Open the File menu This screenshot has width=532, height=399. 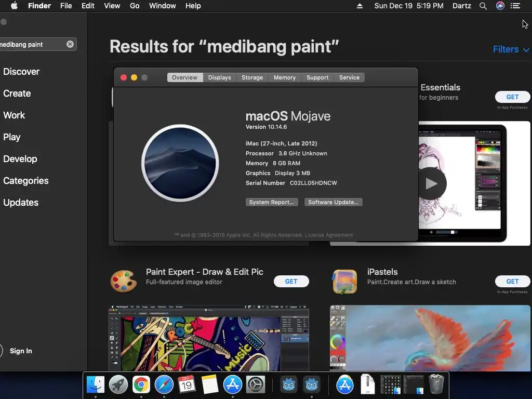(66, 6)
